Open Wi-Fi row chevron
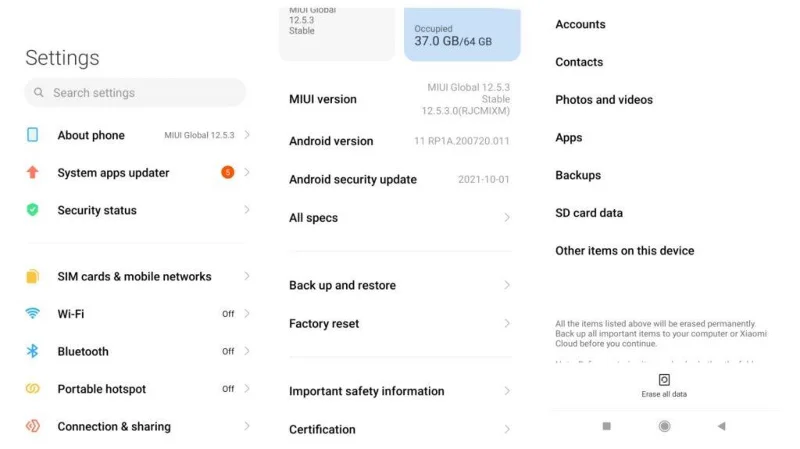 pos(247,313)
